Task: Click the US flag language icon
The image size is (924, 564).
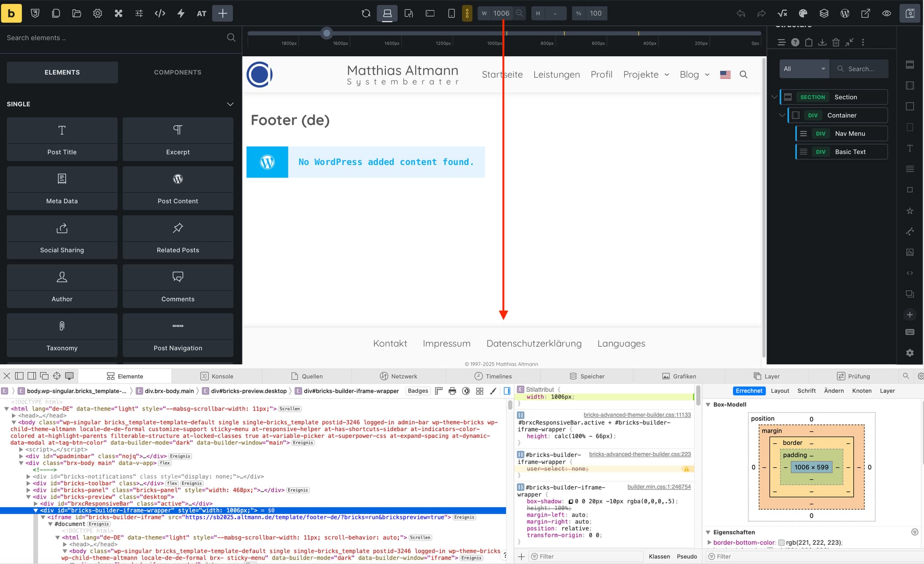Action: [725, 75]
